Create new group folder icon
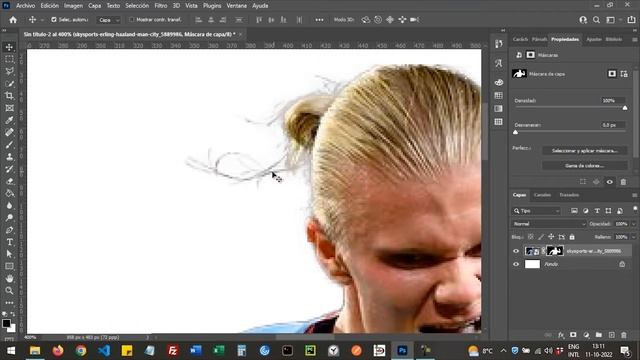Screen dimensions: 640x360 pyautogui.click(x=599, y=335)
